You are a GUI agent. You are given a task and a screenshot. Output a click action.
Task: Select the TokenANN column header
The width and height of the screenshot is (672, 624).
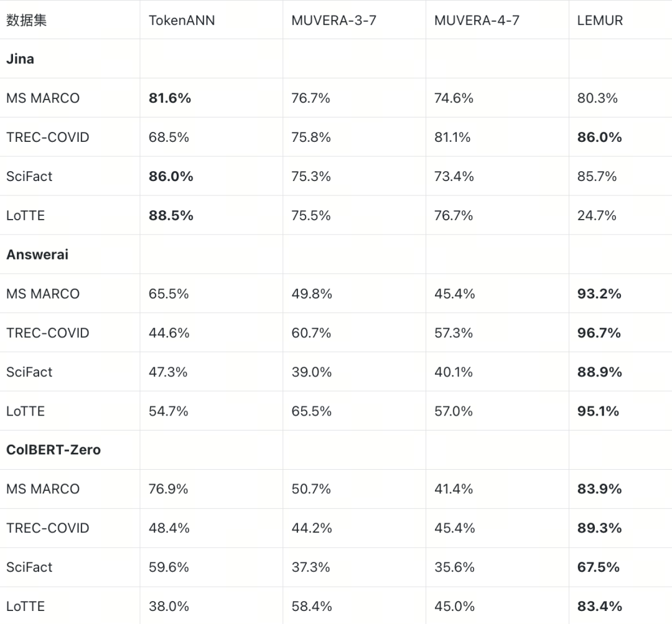click(x=182, y=20)
